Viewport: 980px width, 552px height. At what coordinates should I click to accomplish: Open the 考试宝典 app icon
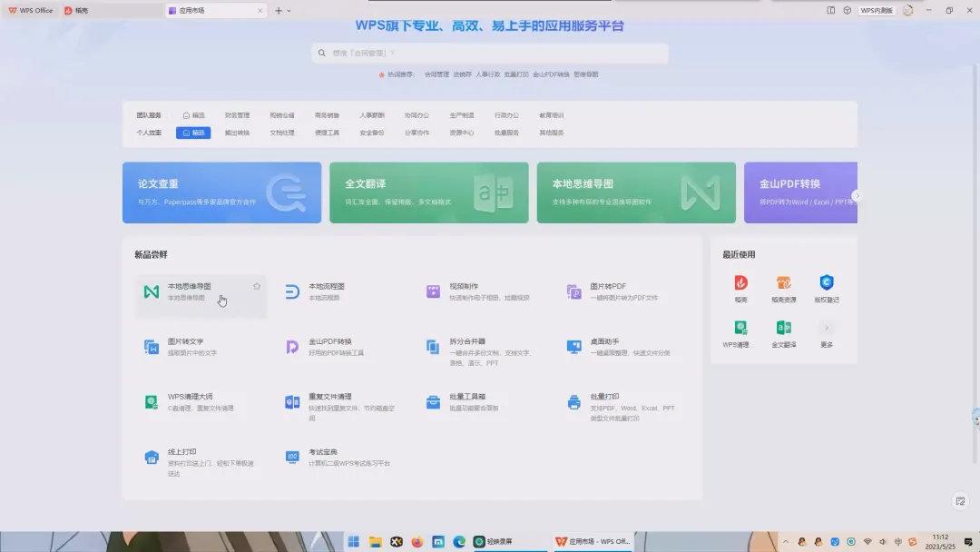pos(292,457)
